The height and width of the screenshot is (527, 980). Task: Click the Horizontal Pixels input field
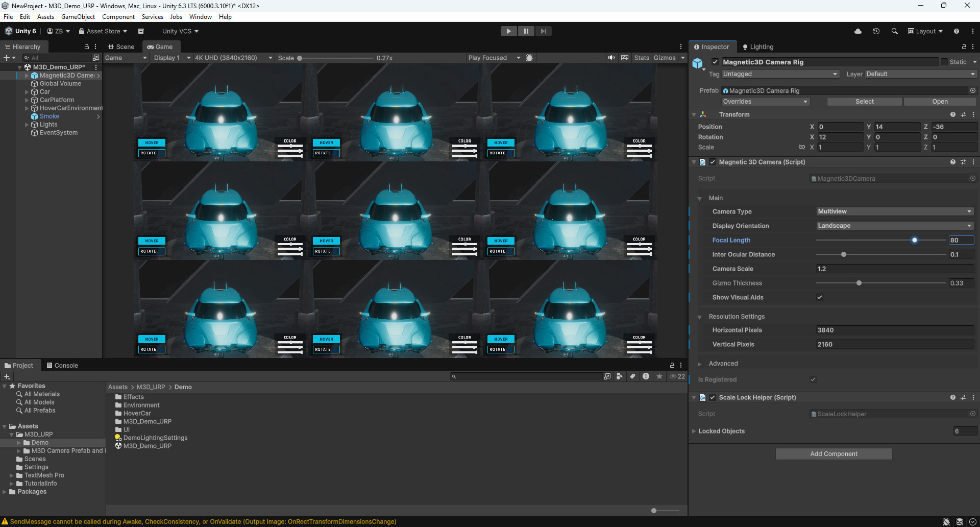[x=894, y=330]
